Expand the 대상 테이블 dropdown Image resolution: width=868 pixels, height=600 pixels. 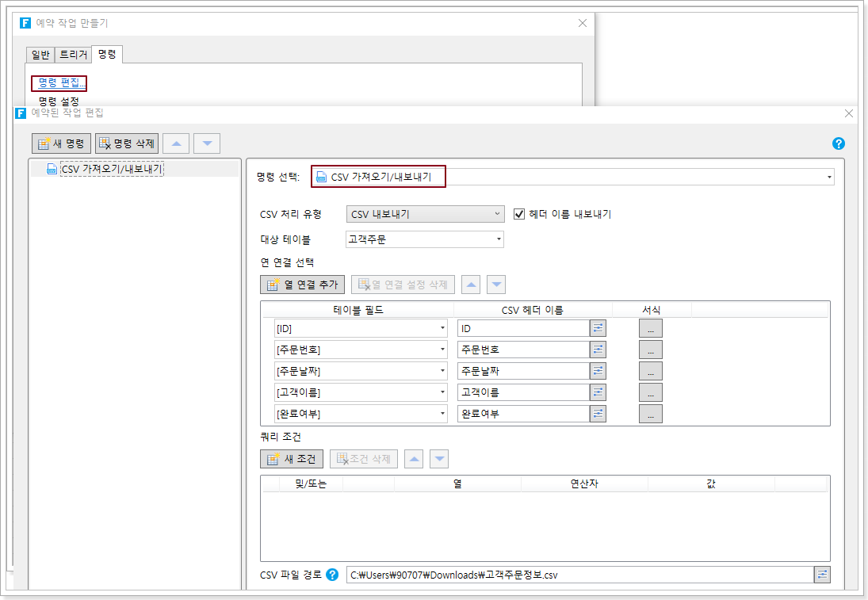point(425,239)
